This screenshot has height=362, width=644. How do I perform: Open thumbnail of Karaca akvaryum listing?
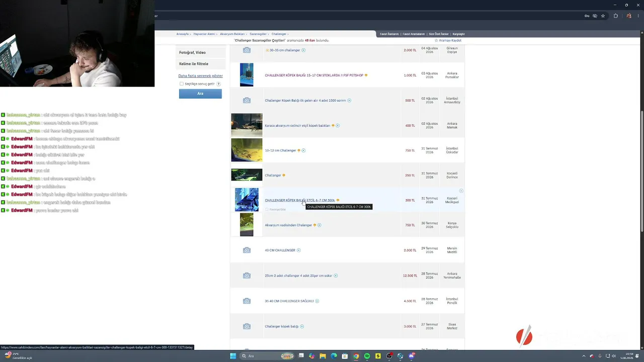(247, 125)
